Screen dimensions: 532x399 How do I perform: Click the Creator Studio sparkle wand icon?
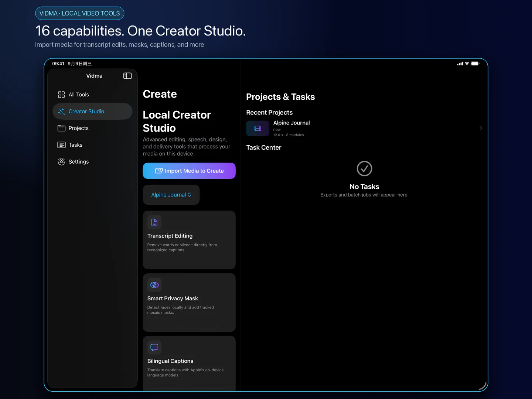61,111
